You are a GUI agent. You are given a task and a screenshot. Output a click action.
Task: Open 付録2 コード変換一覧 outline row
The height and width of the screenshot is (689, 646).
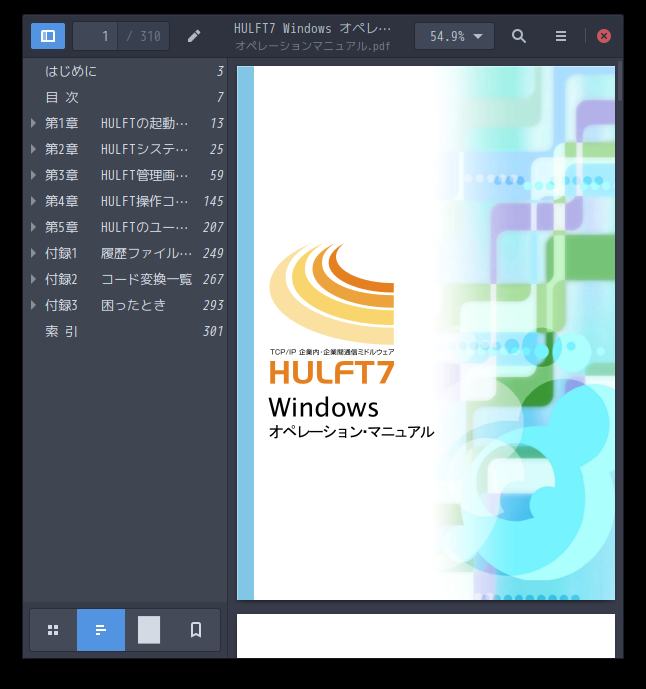pyautogui.click(x=125, y=279)
